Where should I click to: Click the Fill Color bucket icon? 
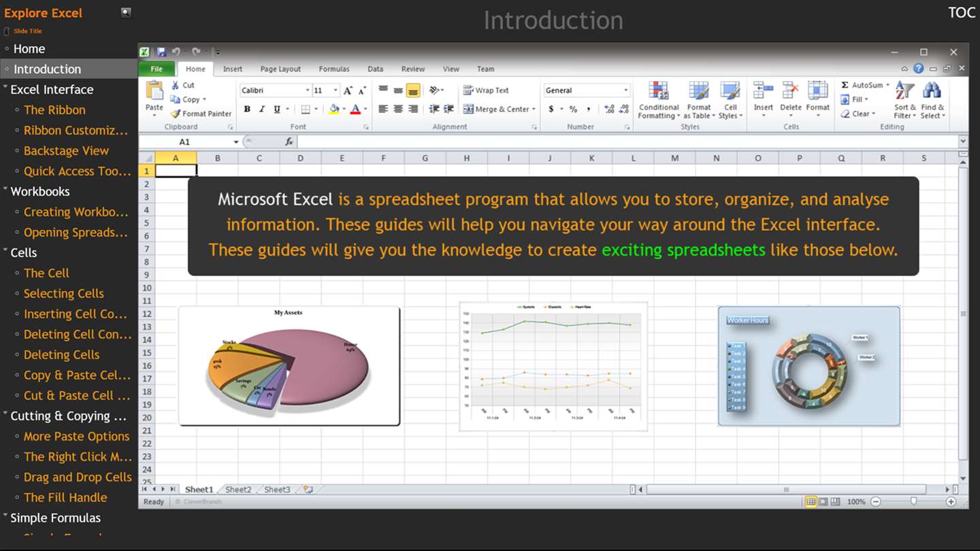tap(334, 109)
